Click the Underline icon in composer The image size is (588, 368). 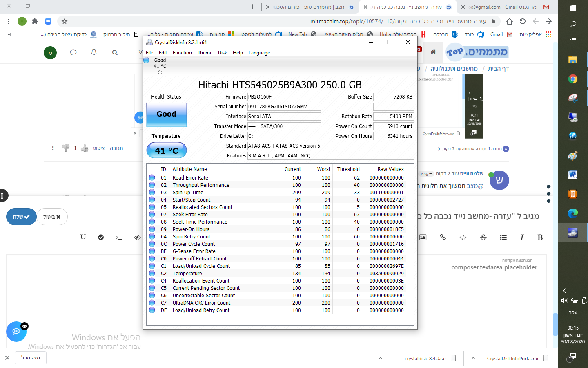click(83, 237)
